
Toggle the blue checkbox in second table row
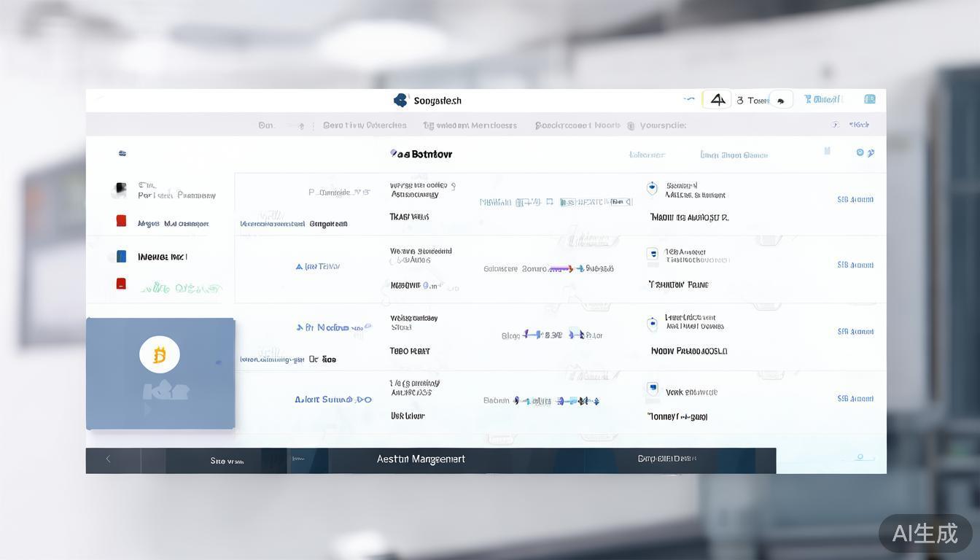pos(652,254)
